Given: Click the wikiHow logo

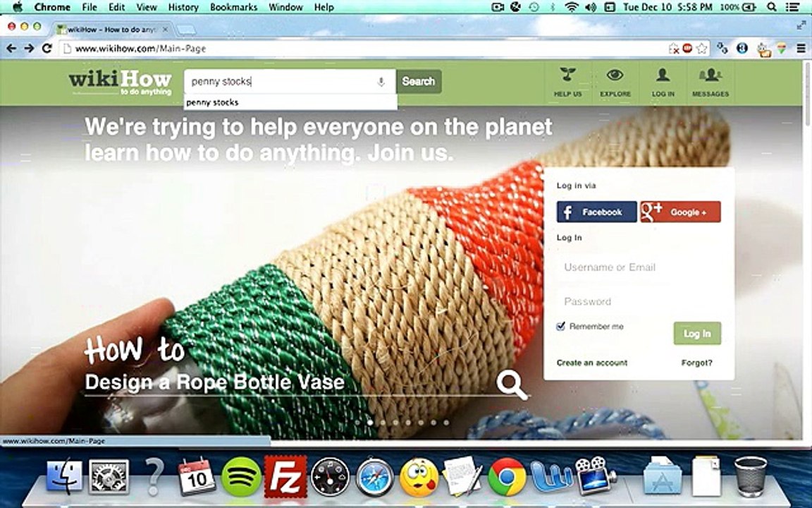Looking at the screenshot, I should pos(120,83).
